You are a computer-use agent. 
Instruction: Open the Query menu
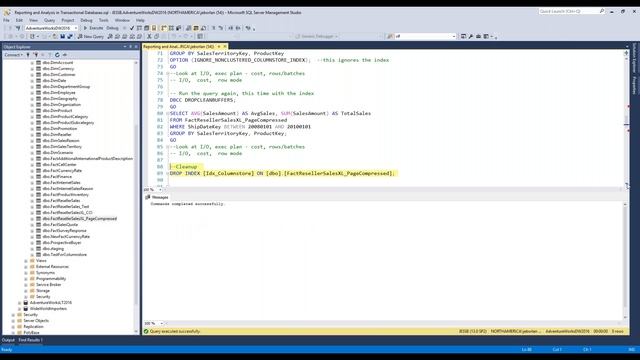click(49, 20)
